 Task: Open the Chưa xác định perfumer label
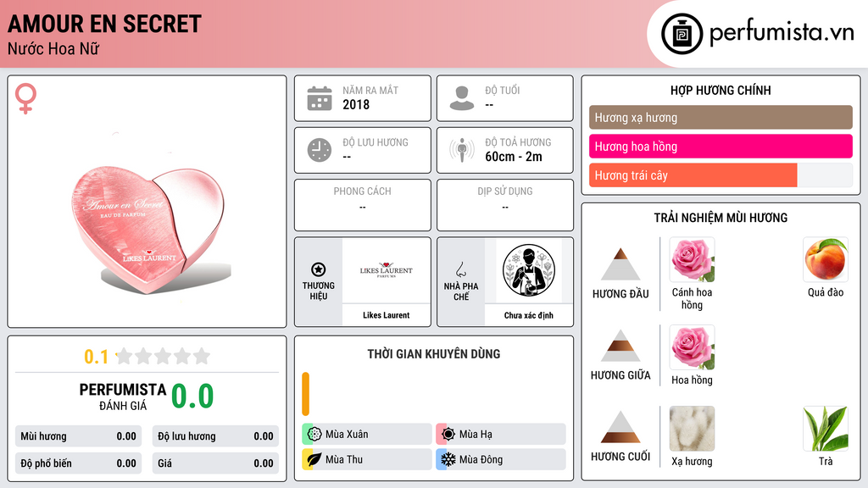[529, 315]
